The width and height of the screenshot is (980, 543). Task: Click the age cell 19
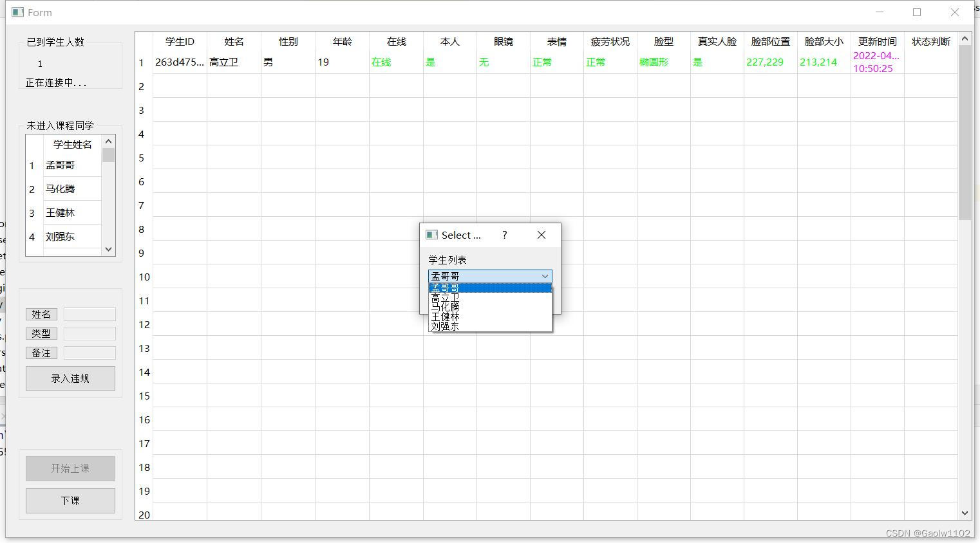[x=342, y=62]
